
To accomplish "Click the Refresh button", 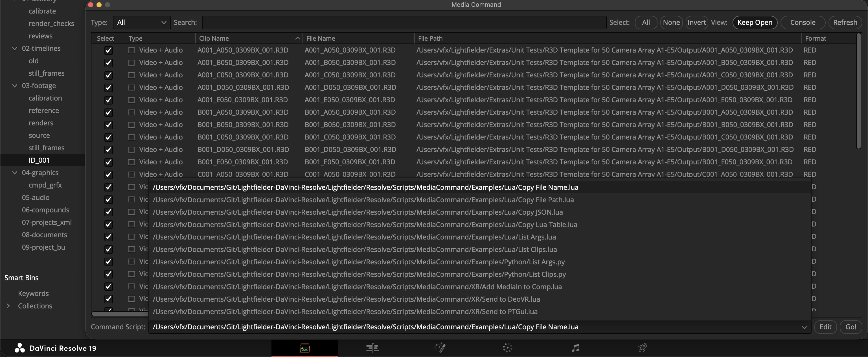I will (845, 23).
